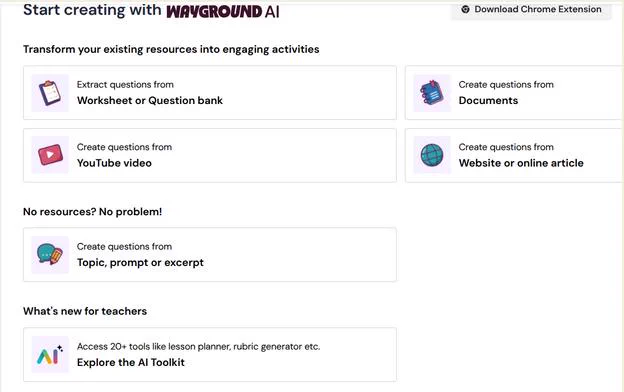The width and height of the screenshot is (624, 392).
Task: Click the Wayground AI logo
Action: click(222, 11)
